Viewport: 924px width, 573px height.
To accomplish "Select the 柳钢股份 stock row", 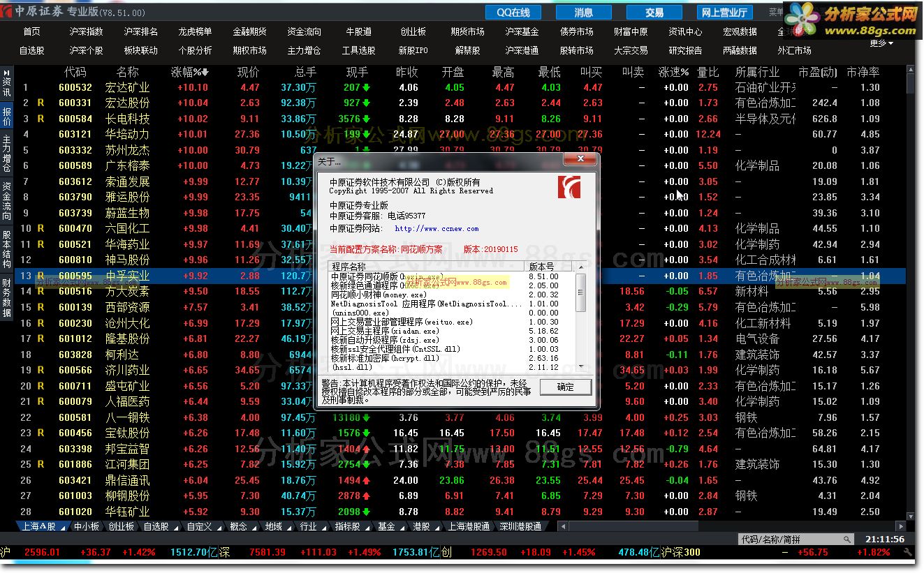I will click(461, 496).
